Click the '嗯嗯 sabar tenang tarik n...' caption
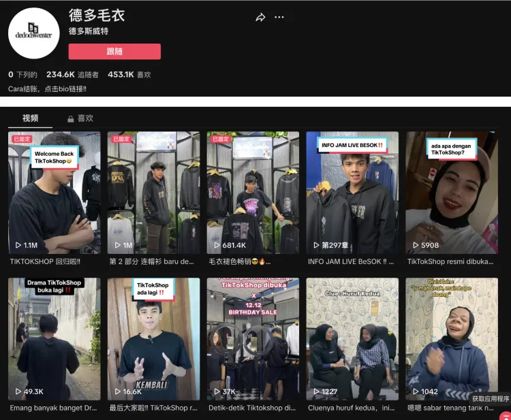Viewport: 511px width, 420px height. (x=450, y=408)
